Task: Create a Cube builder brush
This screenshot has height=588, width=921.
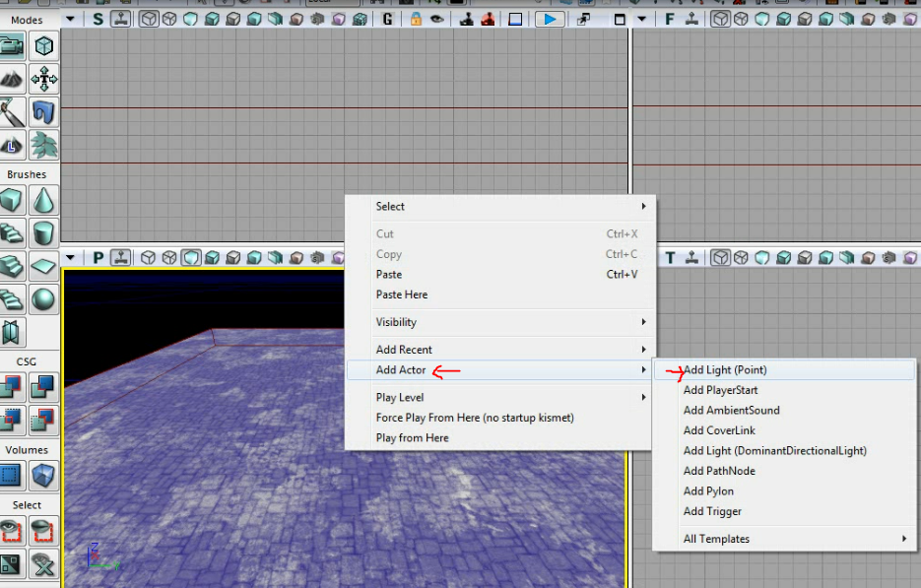Action: click(12, 200)
